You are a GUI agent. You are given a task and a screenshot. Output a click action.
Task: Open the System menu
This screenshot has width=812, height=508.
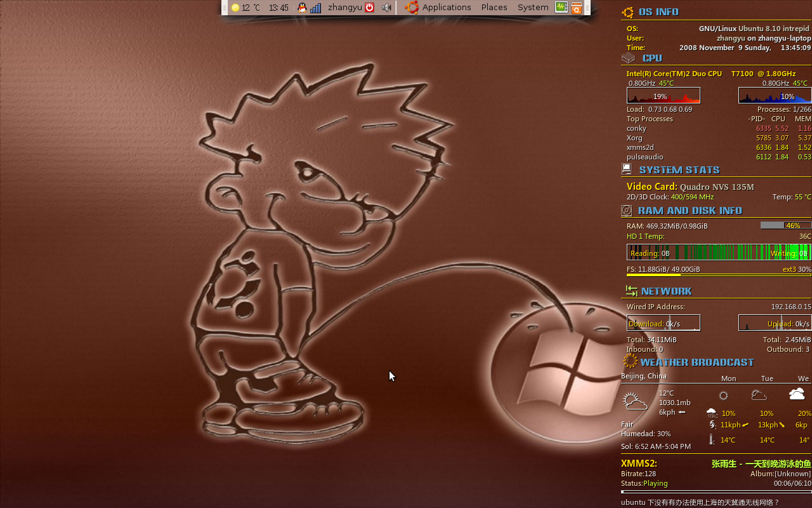point(533,8)
